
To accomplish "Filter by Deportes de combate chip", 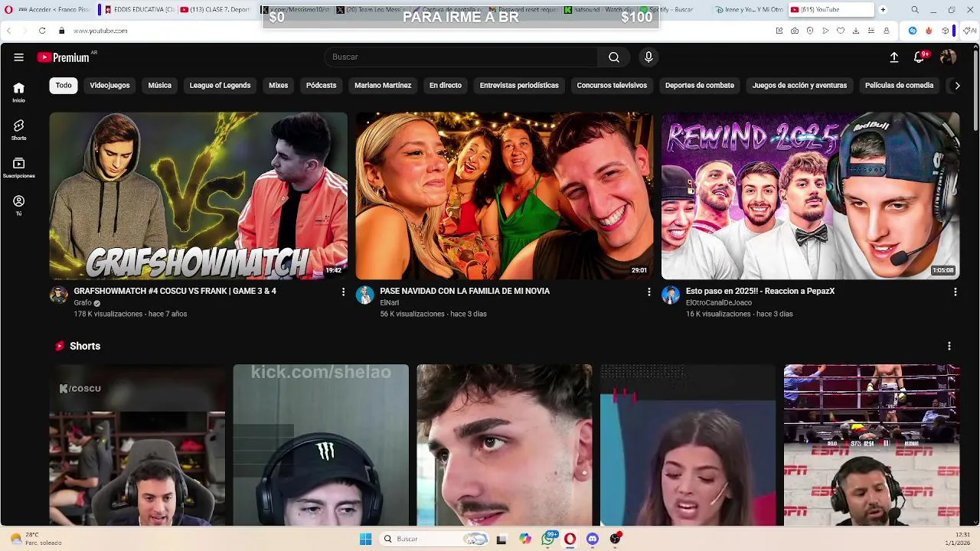I will 700,86.
